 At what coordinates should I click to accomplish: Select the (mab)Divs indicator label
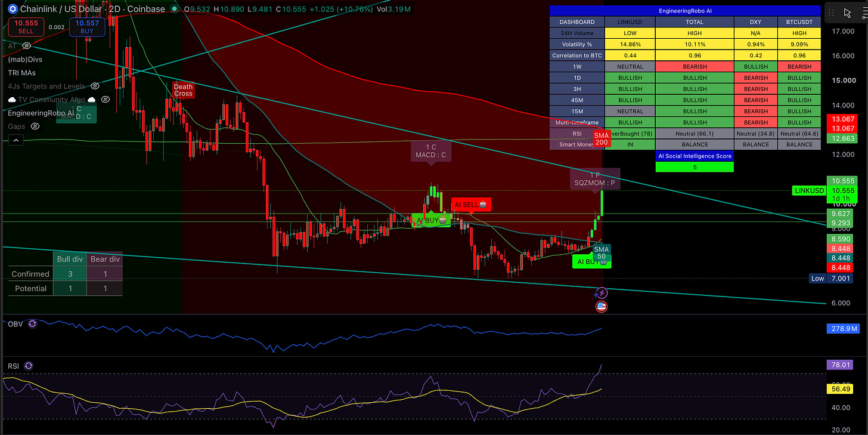pyautogui.click(x=25, y=60)
